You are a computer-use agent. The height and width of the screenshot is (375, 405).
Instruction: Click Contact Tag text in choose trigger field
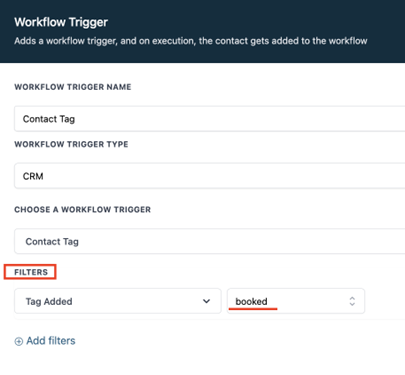click(x=52, y=242)
